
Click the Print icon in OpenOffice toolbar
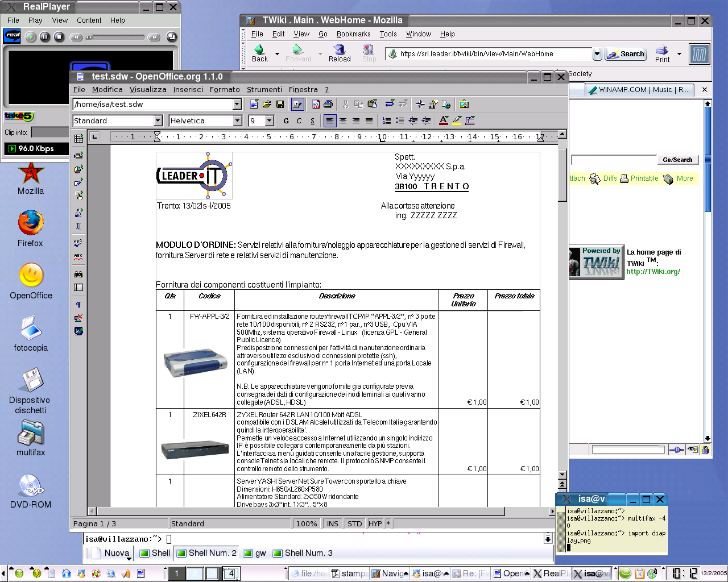[328, 104]
